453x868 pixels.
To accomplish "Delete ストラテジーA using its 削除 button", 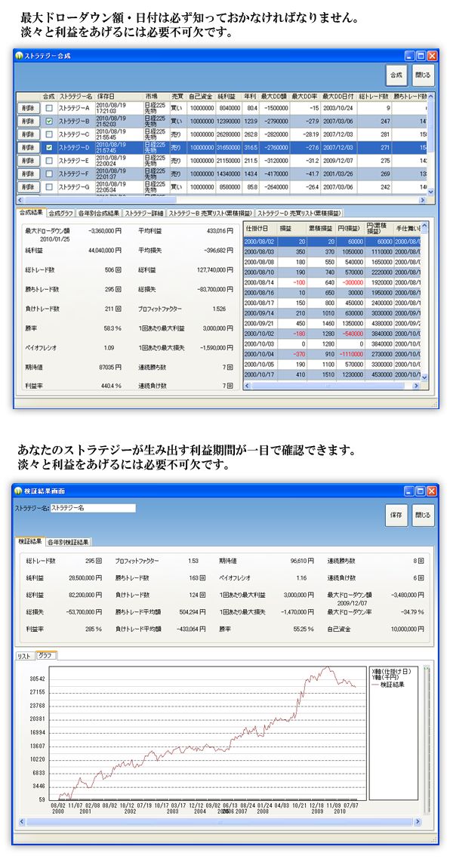I will [x=27, y=108].
